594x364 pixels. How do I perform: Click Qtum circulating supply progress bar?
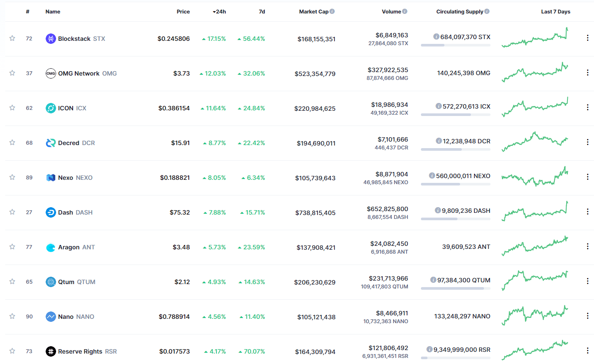click(x=456, y=288)
